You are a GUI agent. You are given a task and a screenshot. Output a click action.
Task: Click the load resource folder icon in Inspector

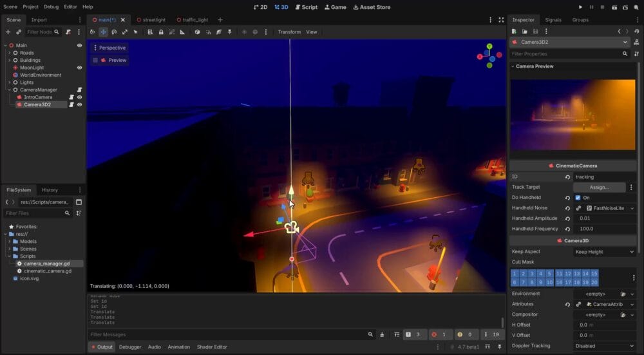[524, 31]
